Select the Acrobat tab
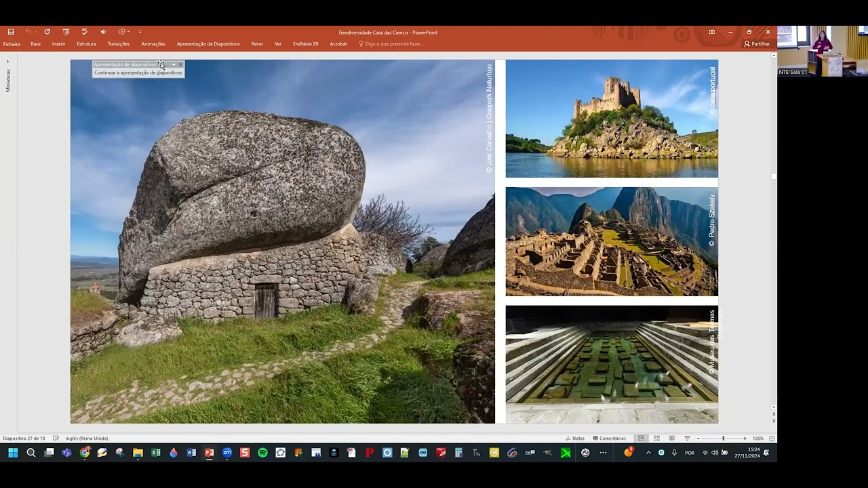This screenshot has height=488, width=868. [x=338, y=44]
